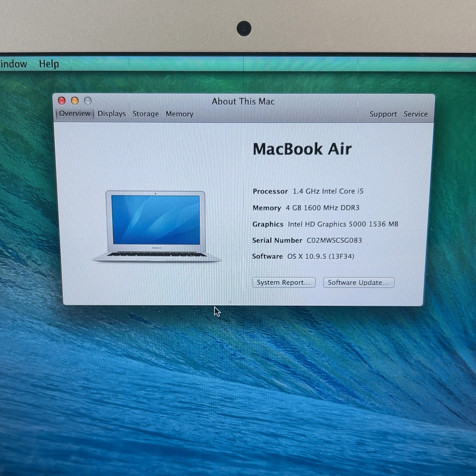Open the Help menu
476x476 pixels.
pyautogui.click(x=49, y=64)
